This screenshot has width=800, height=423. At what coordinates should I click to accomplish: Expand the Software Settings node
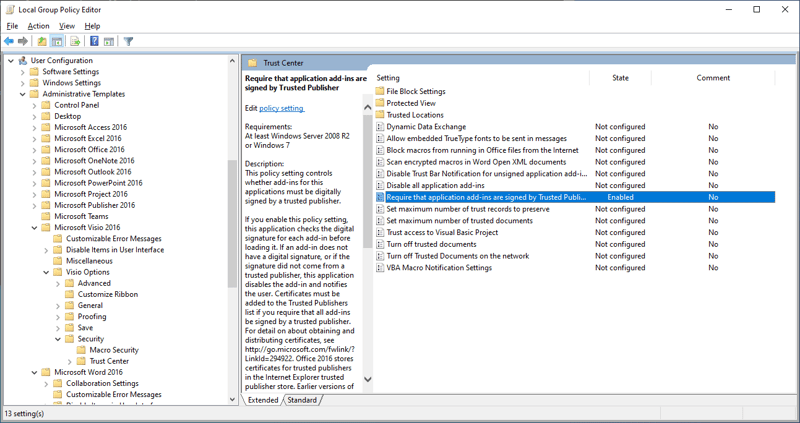[x=22, y=72]
